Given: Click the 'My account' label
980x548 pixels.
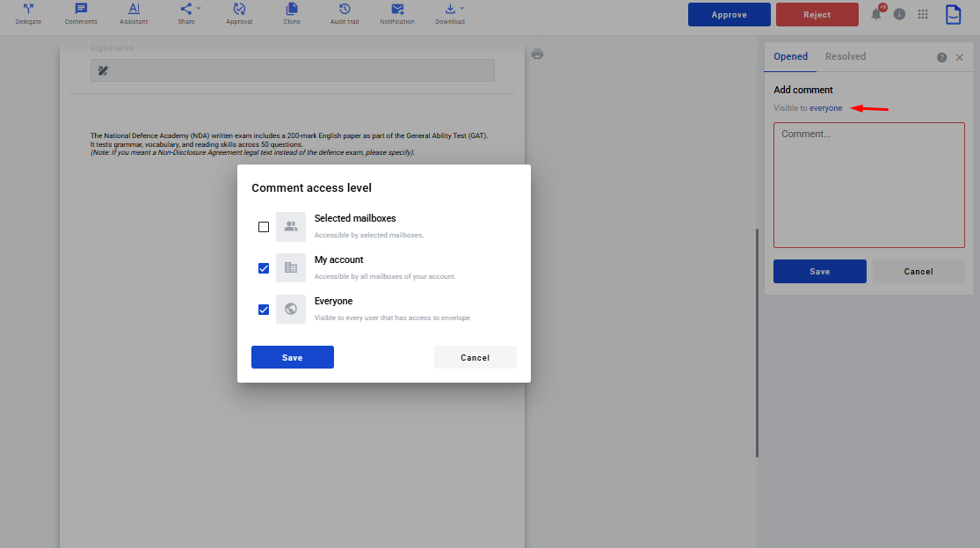Looking at the screenshot, I should (338, 259).
